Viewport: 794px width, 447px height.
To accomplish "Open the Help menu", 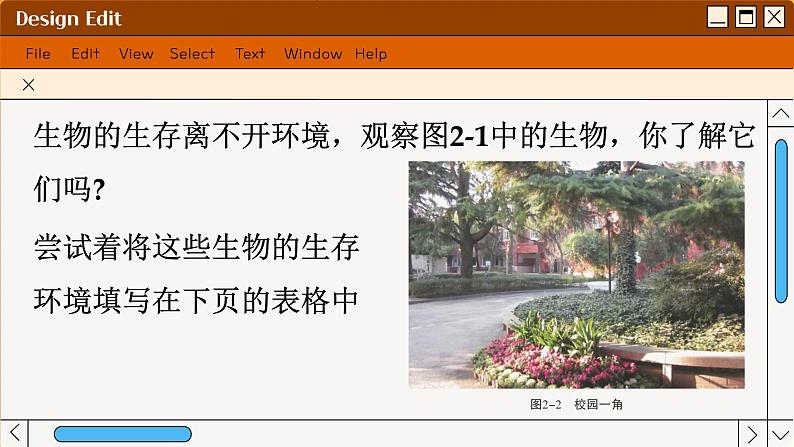I will pyautogui.click(x=370, y=54).
